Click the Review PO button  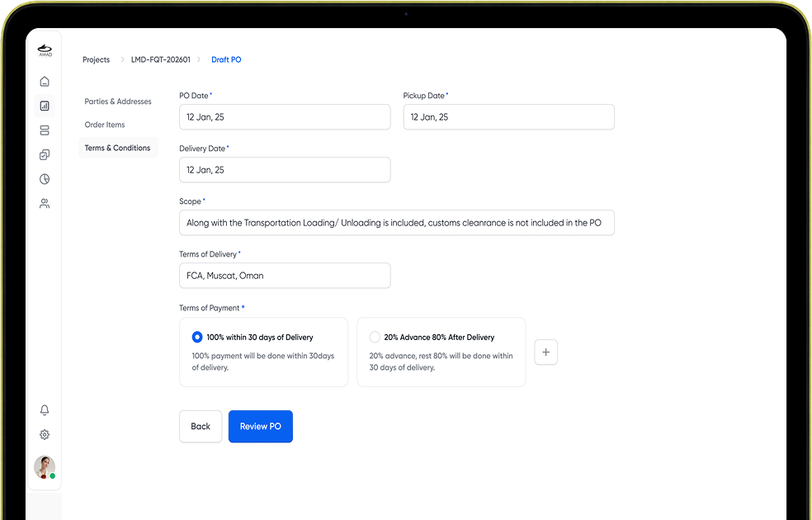[x=261, y=426]
